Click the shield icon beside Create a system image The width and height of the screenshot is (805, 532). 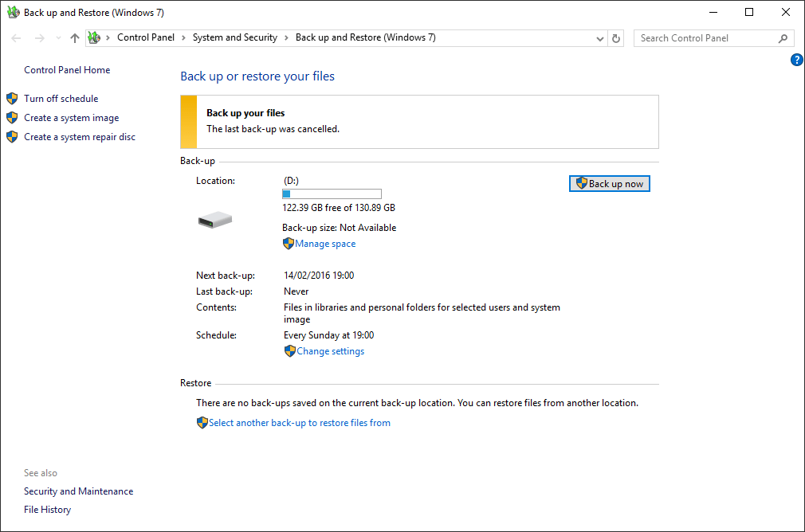pos(12,118)
